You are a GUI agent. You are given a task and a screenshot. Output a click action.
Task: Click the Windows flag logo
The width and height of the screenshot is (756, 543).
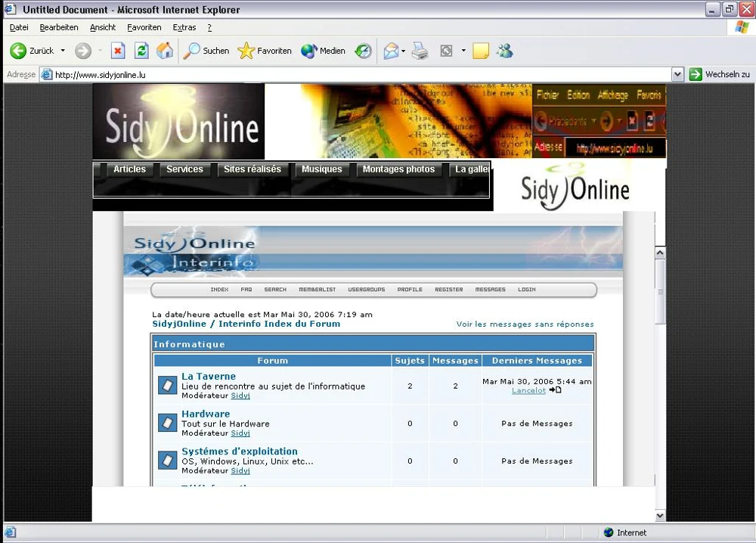coord(742,27)
